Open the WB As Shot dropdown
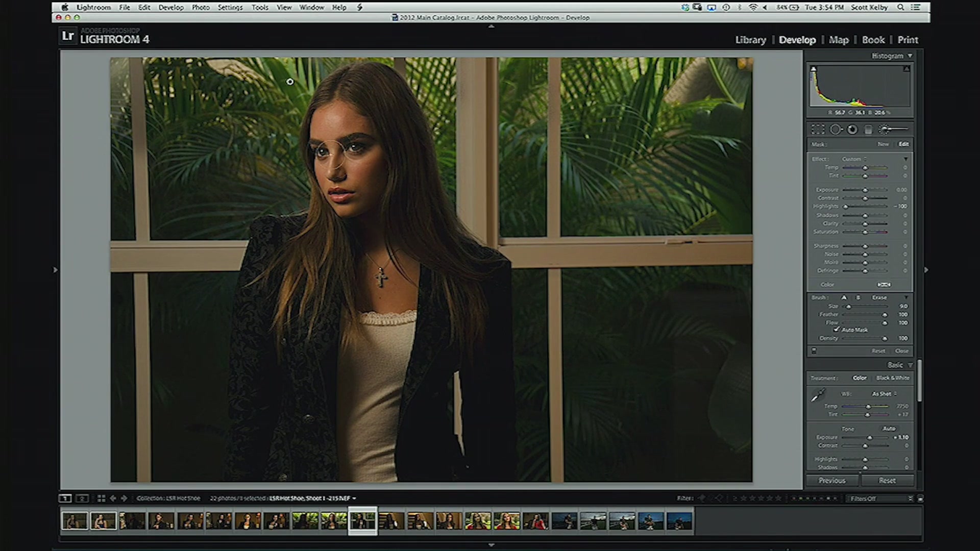The height and width of the screenshot is (551, 980). 884,394
